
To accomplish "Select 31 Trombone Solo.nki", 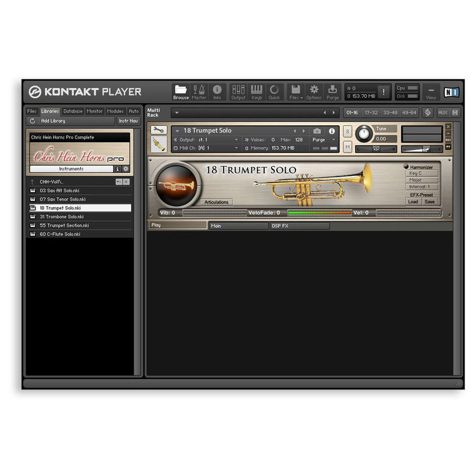I will coord(80,217).
